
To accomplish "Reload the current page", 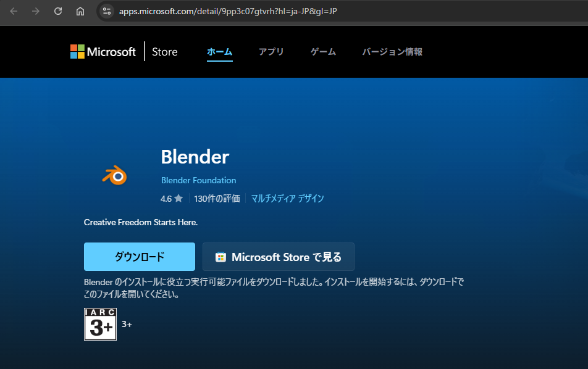I will tap(58, 11).
